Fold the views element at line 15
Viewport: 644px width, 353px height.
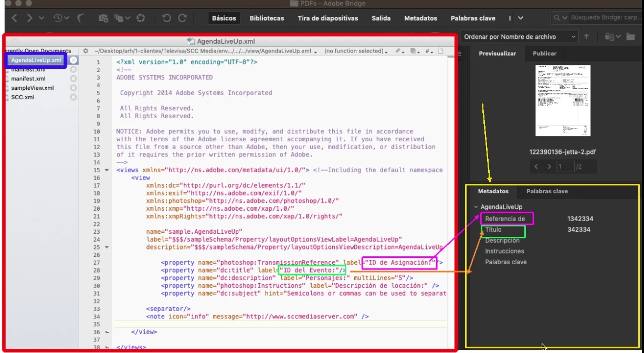click(x=107, y=170)
